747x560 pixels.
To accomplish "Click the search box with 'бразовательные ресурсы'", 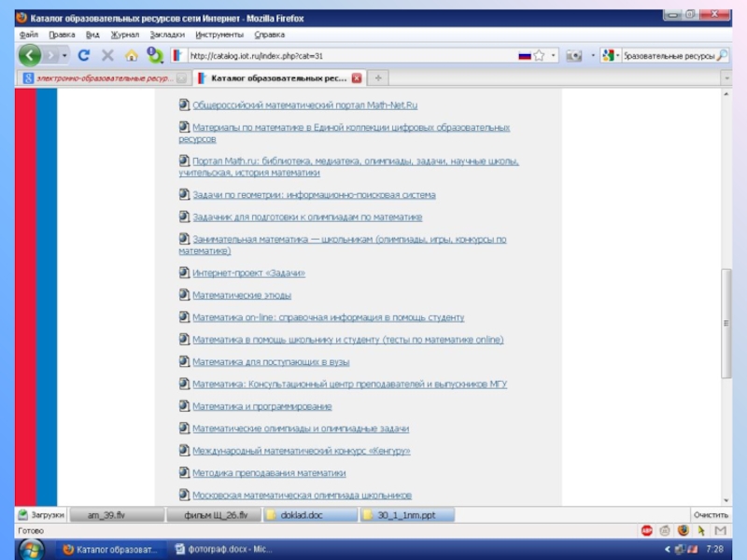I will (x=669, y=56).
